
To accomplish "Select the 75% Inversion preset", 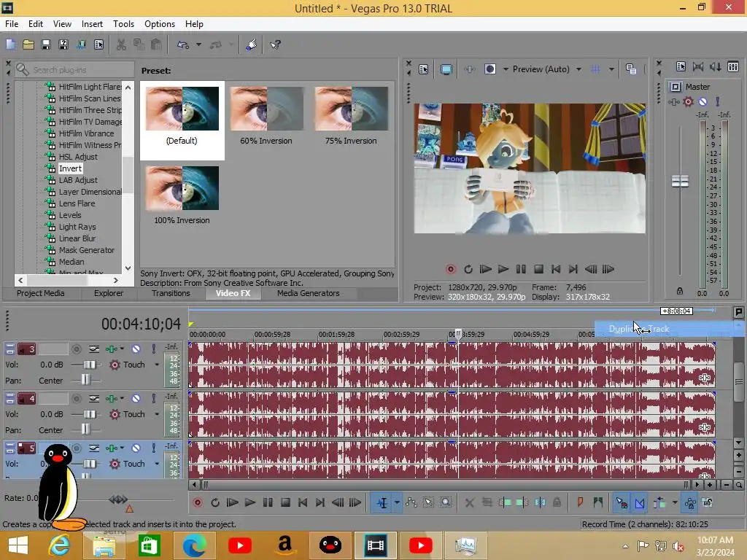I will [351, 116].
